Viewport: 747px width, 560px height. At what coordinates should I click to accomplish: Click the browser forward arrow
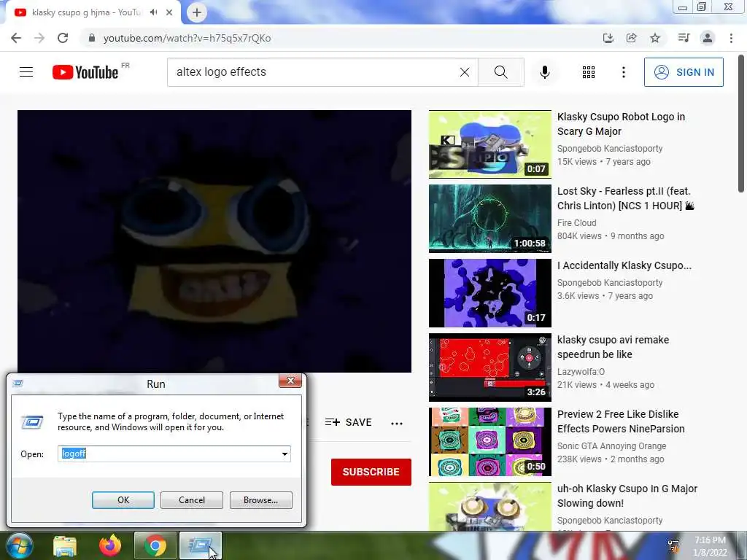[x=39, y=38]
